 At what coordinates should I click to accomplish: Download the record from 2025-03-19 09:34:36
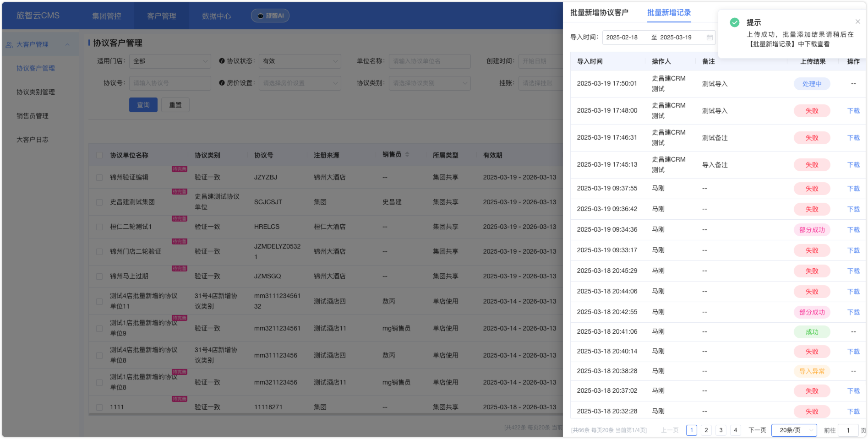(x=853, y=230)
